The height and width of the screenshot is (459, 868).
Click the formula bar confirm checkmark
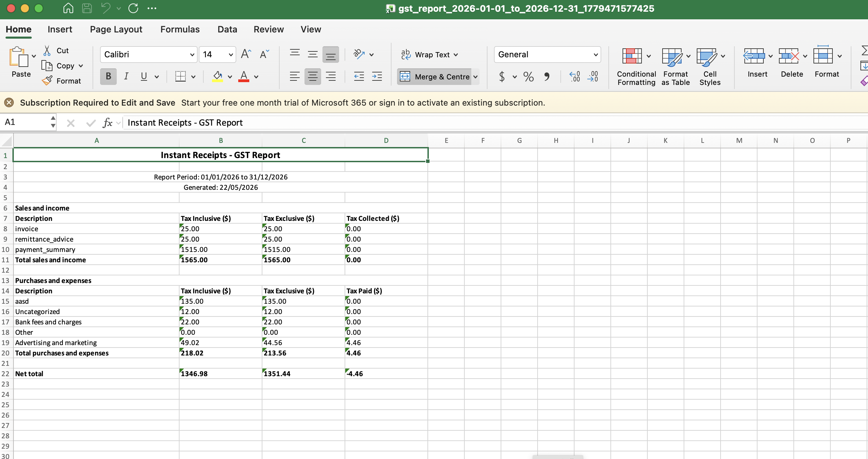pos(91,123)
